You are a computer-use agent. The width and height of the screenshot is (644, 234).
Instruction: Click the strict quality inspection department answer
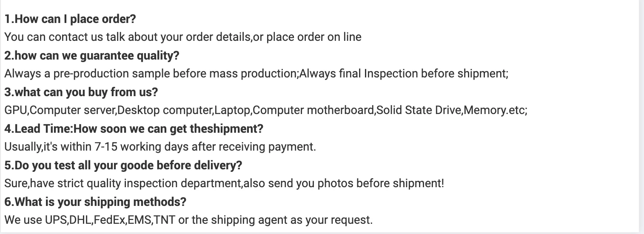(x=224, y=184)
